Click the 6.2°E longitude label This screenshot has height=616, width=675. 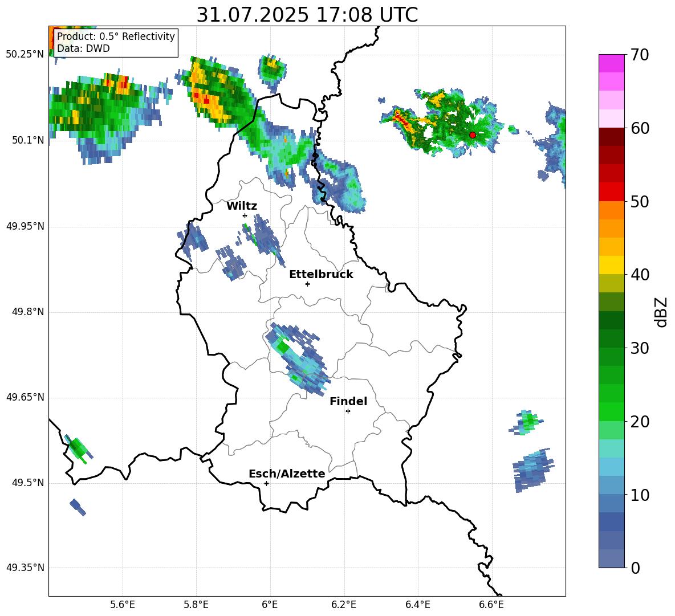344,605
